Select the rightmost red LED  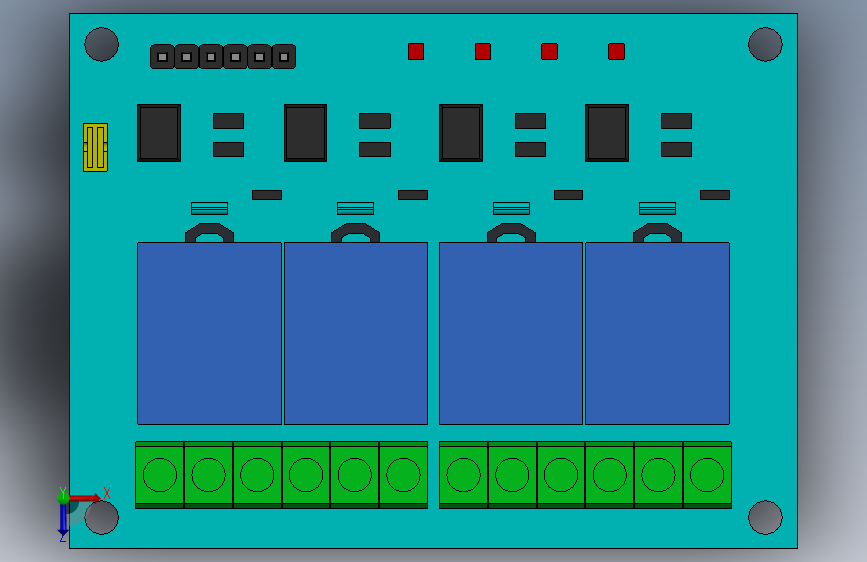point(616,51)
